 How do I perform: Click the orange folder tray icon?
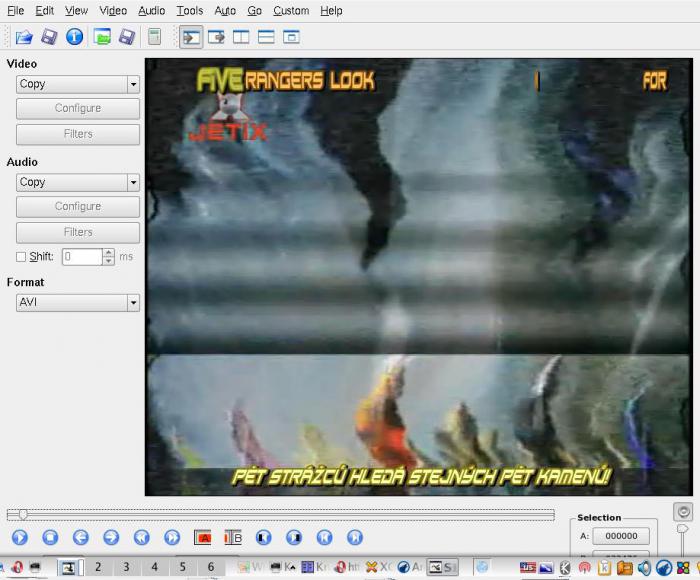[x=625, y=567]
